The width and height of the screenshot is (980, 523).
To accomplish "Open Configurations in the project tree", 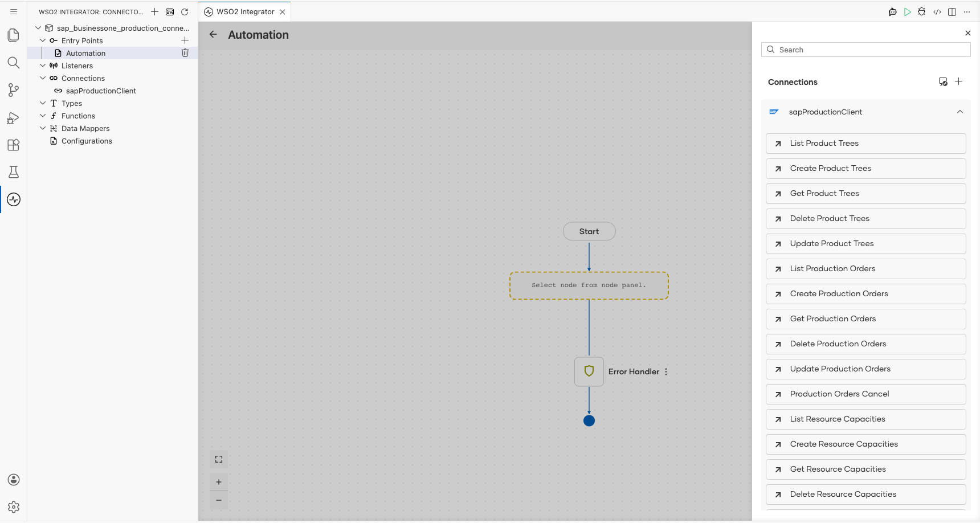I will tap(87, 141).
